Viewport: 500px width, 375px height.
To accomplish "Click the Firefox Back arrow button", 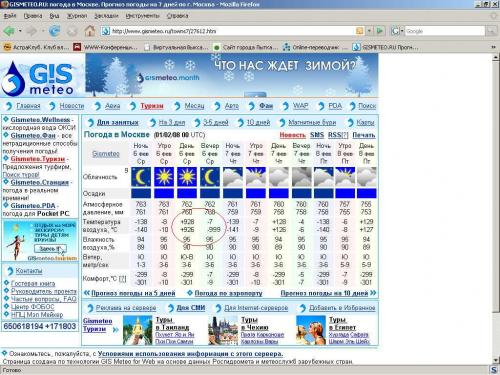I will (x=9, y=31).
